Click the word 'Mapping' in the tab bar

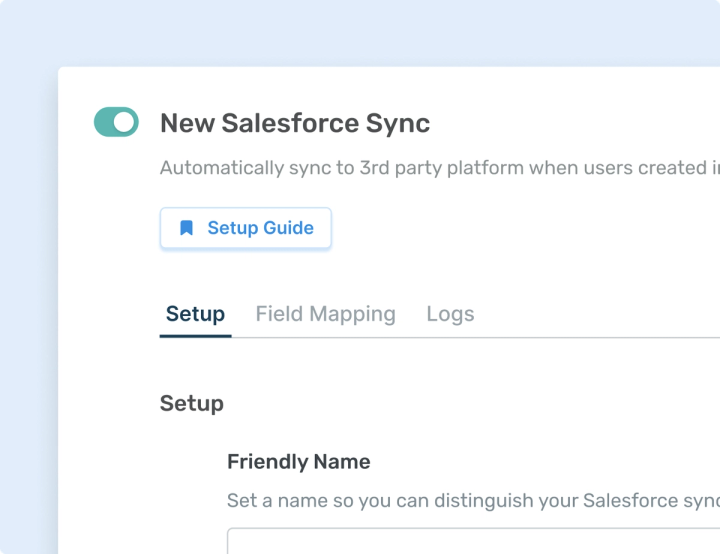(x=352, y=314)
